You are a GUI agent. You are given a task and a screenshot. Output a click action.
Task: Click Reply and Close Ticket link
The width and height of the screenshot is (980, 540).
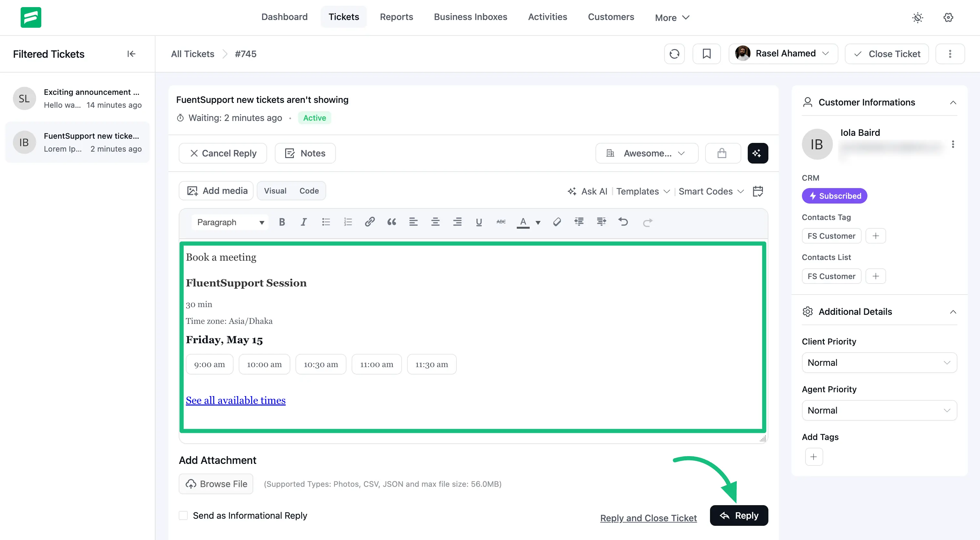(648, 518)
